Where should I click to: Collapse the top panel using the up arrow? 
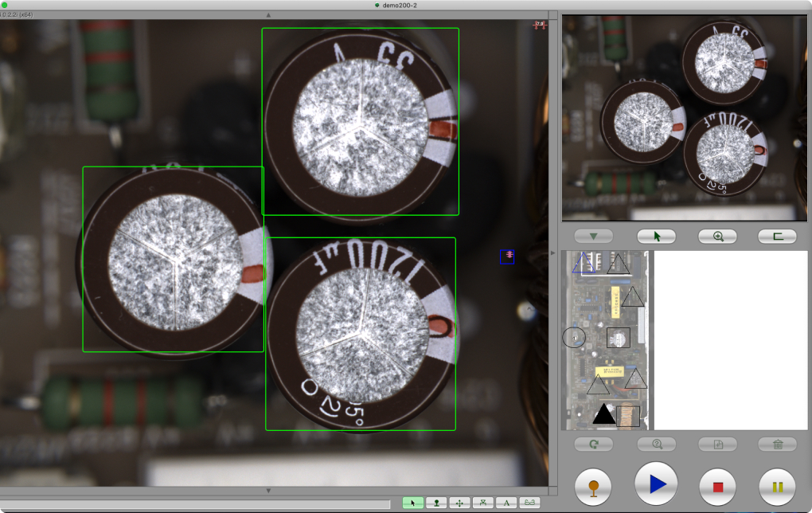268,15
